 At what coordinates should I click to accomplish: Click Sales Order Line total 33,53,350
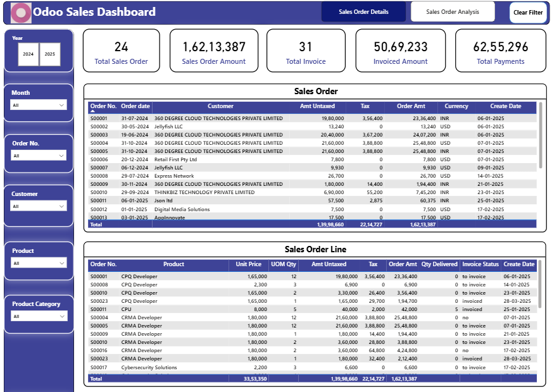tap(255, 379)
